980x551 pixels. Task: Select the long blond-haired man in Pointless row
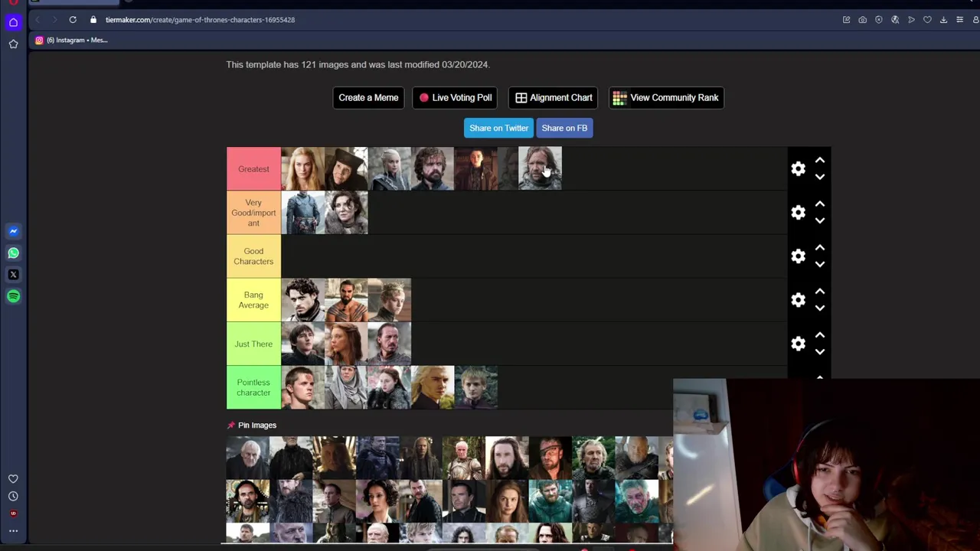(433, 387)
